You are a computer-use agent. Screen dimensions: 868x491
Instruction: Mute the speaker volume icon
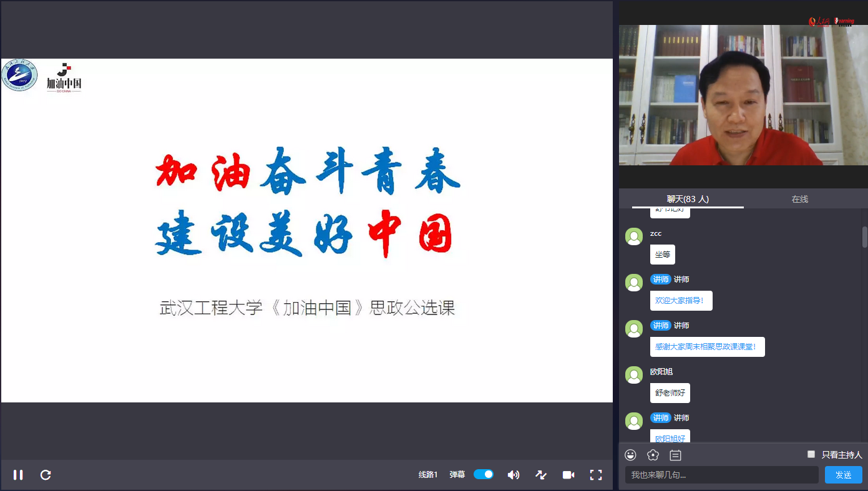click(x=513, y=475)
